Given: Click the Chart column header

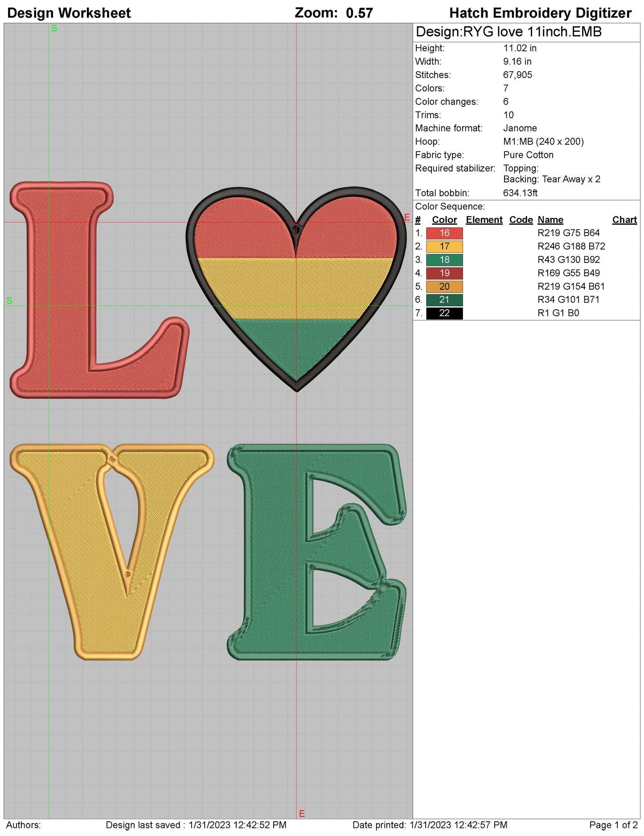Looking at the screenshot, I should [x=624, y=220].
